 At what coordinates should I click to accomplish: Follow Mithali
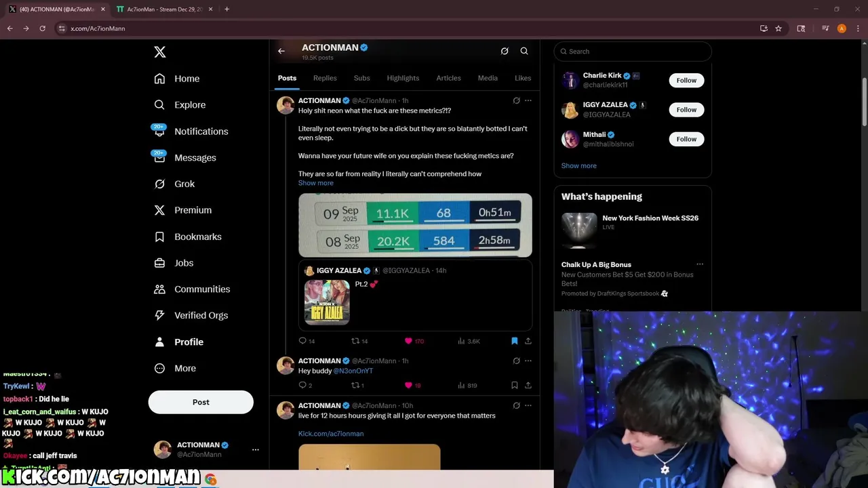(x=686, y=139)
